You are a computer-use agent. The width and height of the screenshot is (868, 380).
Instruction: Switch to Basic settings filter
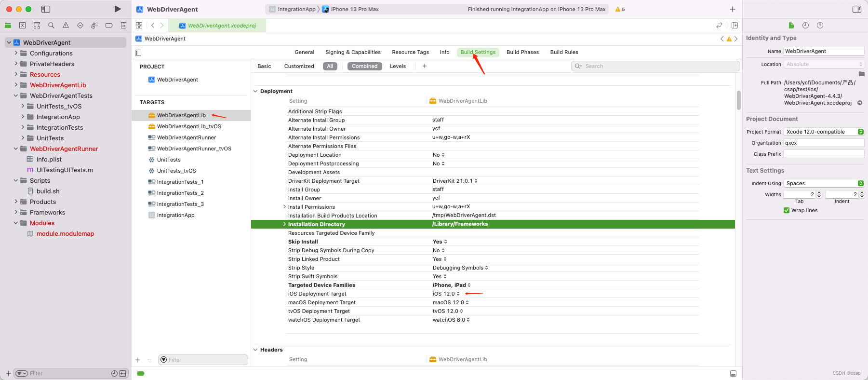pyautogui.click(x=264, y=66)
